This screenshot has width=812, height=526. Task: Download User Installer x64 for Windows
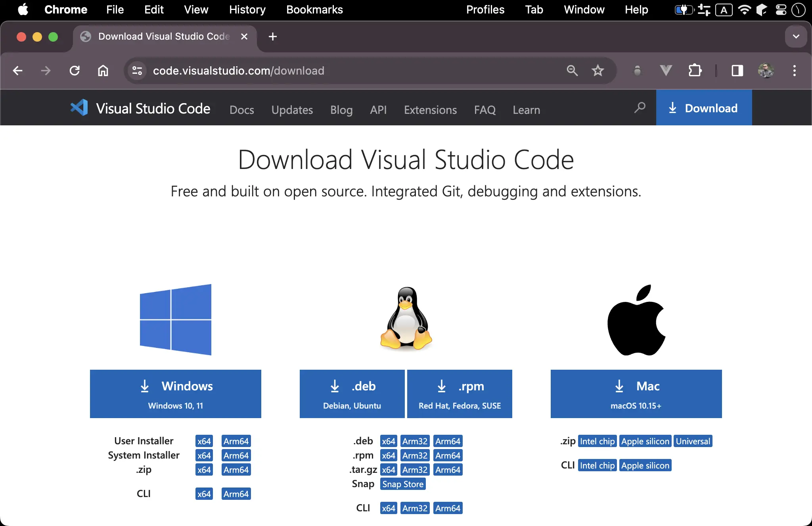click(204, 441)
